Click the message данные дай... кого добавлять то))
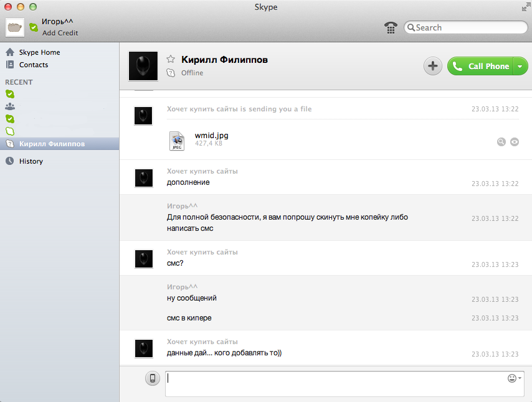The width and height of the screenshot is (532, 402). click(x=224, y=353)
